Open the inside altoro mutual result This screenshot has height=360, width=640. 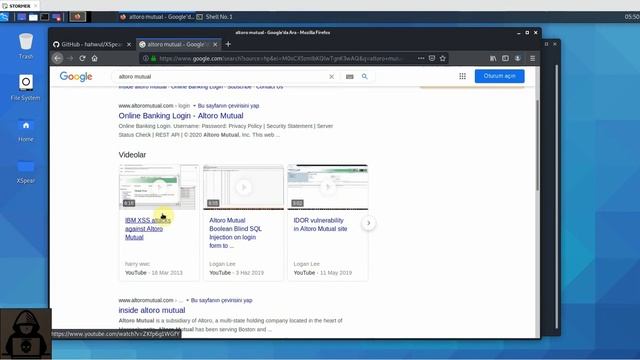152,310
